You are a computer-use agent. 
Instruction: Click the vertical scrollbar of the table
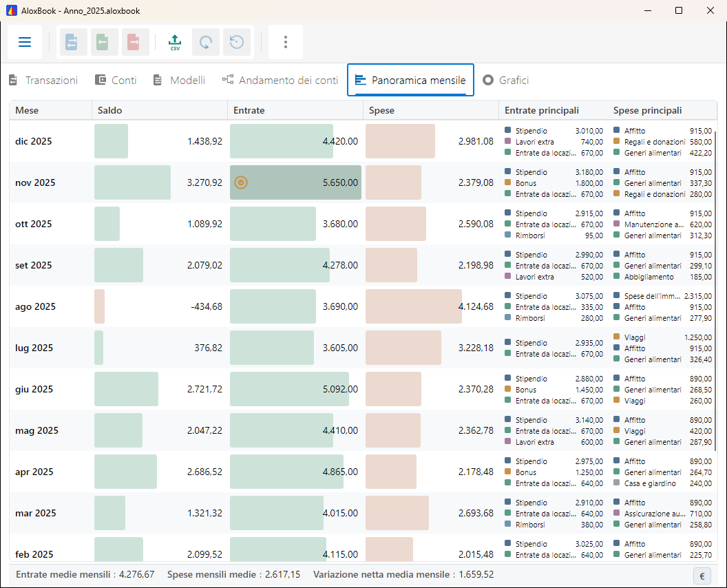(715, 288)
